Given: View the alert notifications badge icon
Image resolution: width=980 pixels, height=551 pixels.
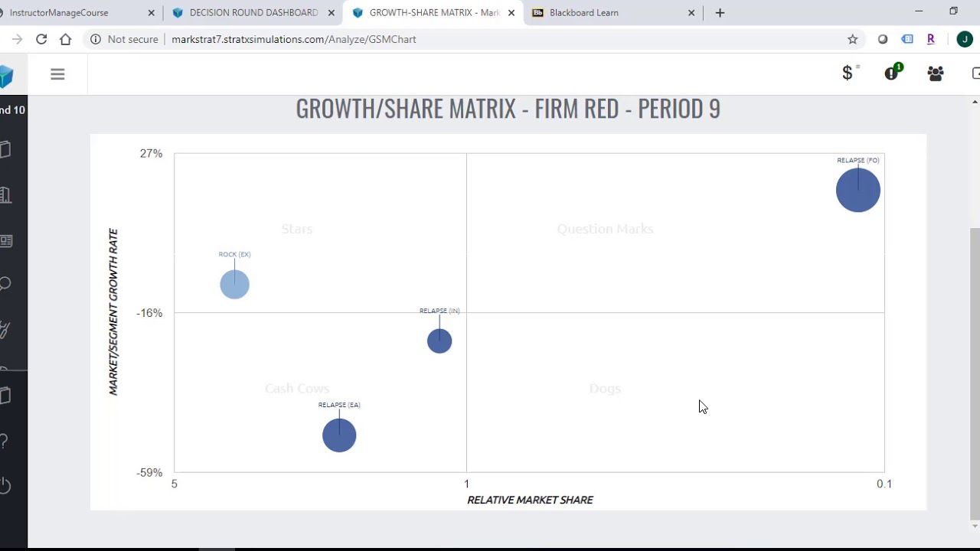Looking at the screenshot, I should 892,73.
